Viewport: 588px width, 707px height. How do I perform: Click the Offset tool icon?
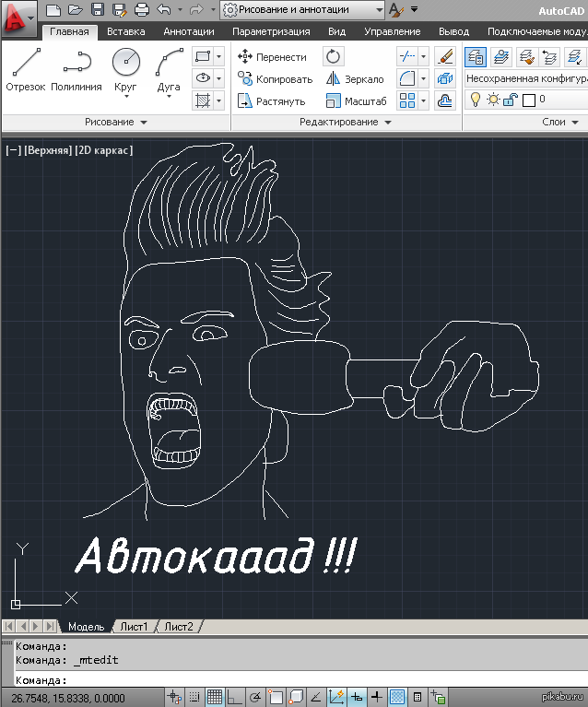[x=444, y=100]
